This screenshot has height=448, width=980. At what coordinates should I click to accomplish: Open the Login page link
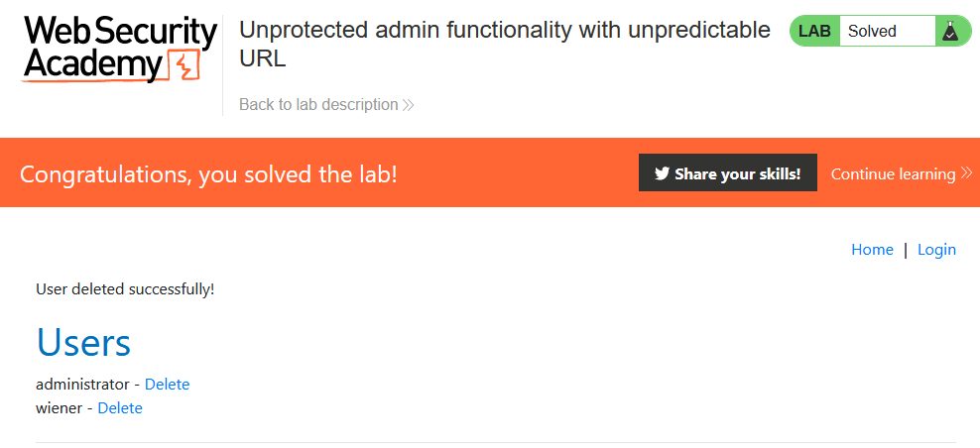tap(936, 250)
